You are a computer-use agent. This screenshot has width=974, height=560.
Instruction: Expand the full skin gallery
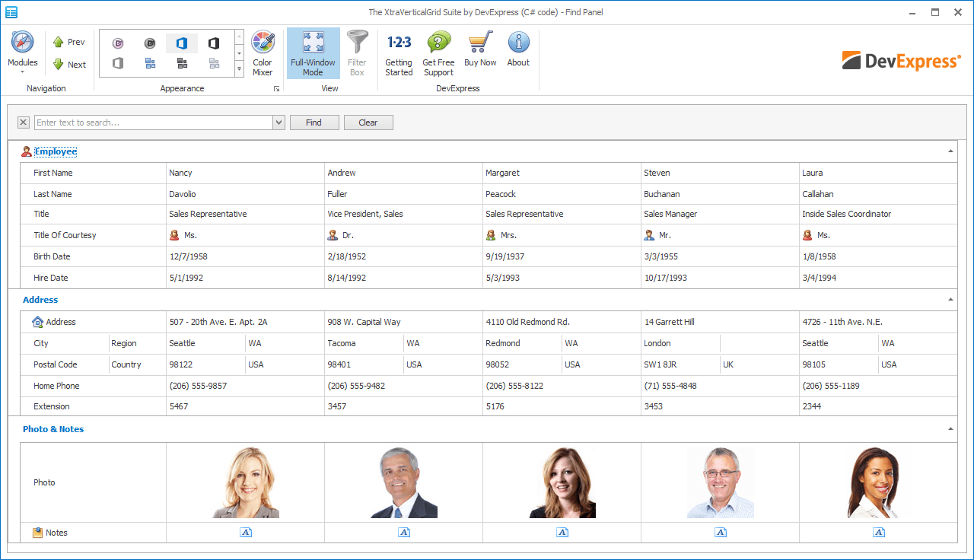click(239, 69)
